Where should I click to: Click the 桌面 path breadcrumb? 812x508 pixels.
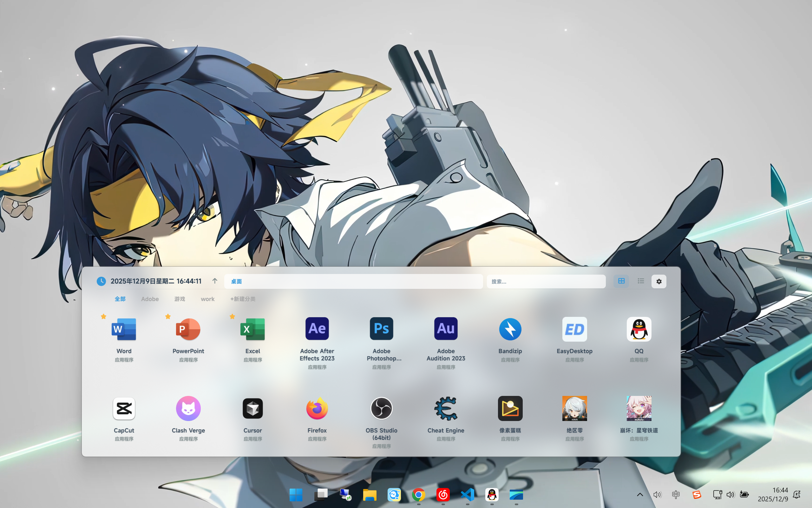pyautogui.click(x=237, y=282)
